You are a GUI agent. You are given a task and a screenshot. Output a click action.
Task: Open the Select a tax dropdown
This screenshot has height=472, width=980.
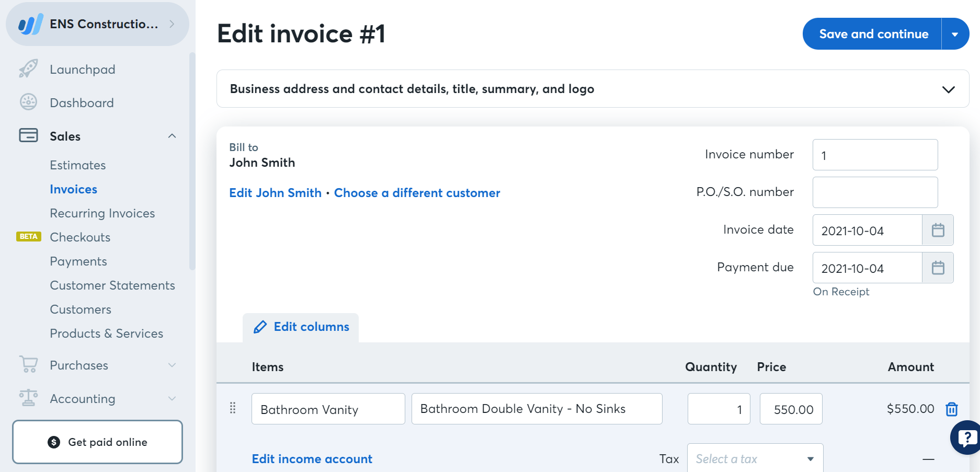click(755, 458)
